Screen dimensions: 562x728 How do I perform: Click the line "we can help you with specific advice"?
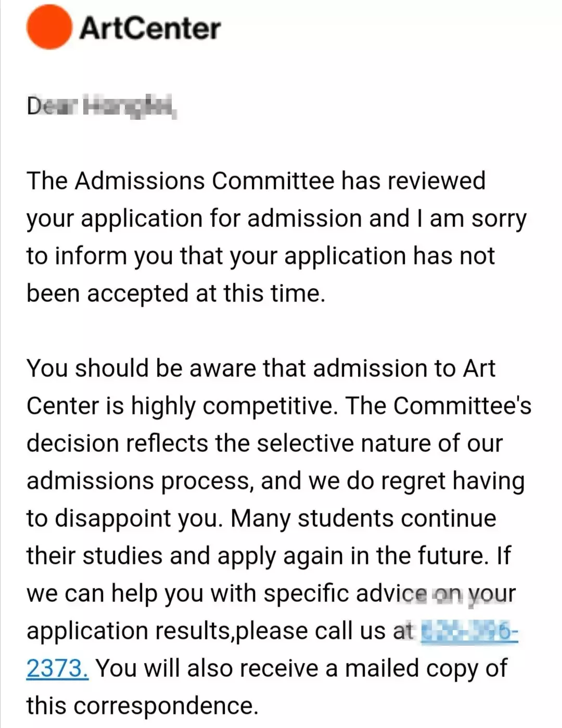(271, 594)
